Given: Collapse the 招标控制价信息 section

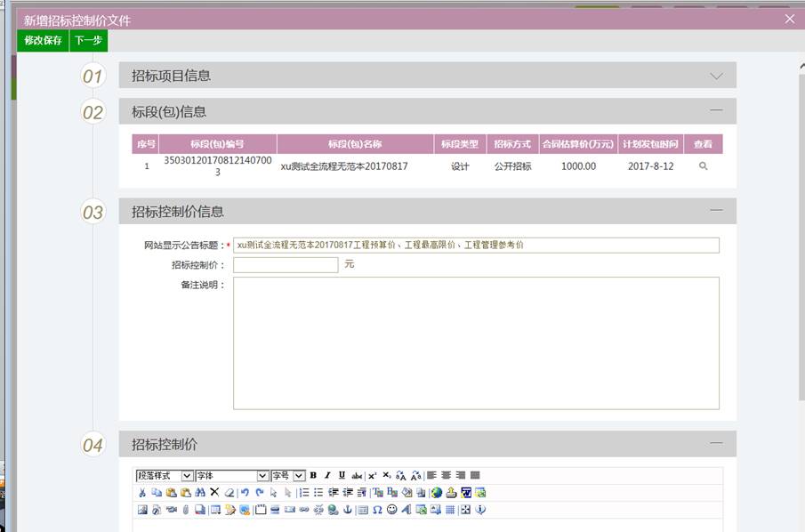Looking at the screenshot, I should pyautogui.click(x=716, y=211).
